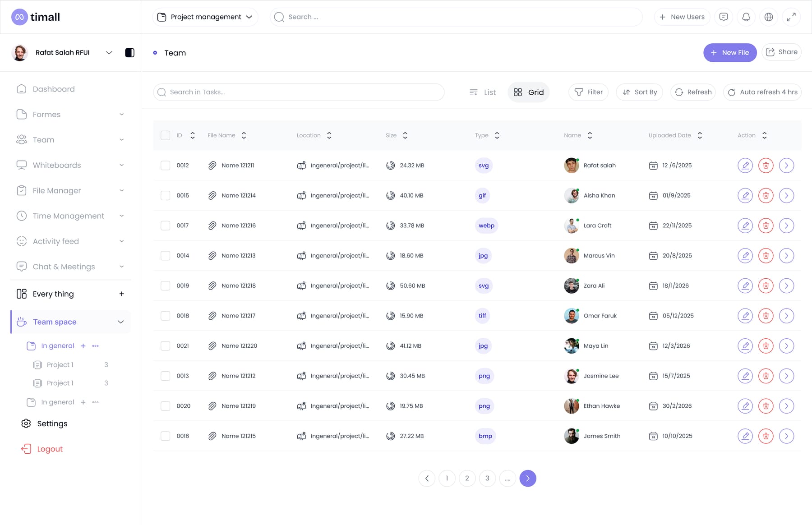Open Settings in sidebar
Viewport: 812px width, 525px height.
point(44,424)
